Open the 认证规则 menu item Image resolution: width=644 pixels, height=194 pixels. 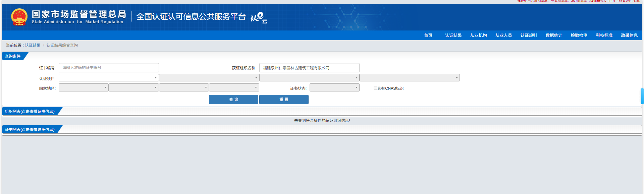click(529, 35)
